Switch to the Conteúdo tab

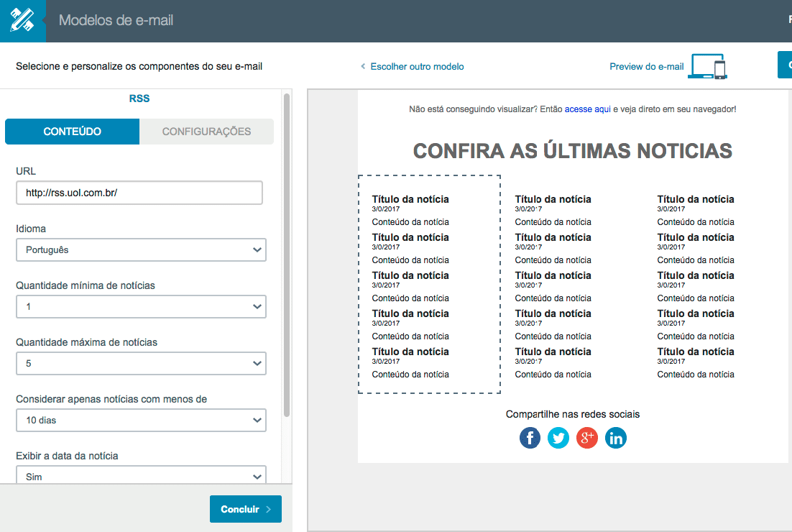(72, 132)
